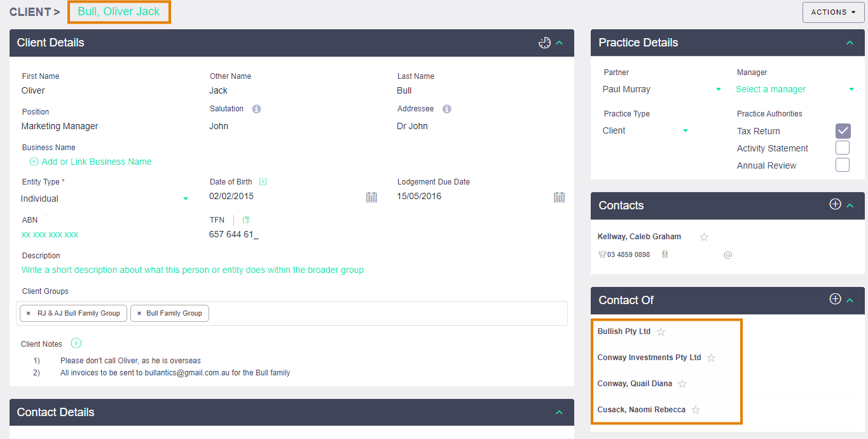Open Conway, Quail Diana entry
868x439 pixels.
635,384
